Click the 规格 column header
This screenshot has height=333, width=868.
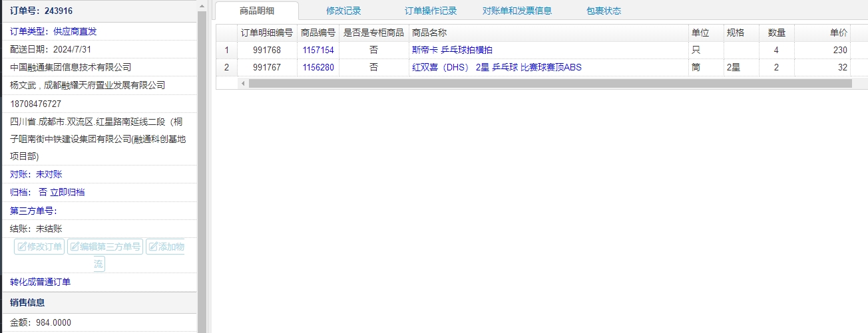[x=741, y=33]
